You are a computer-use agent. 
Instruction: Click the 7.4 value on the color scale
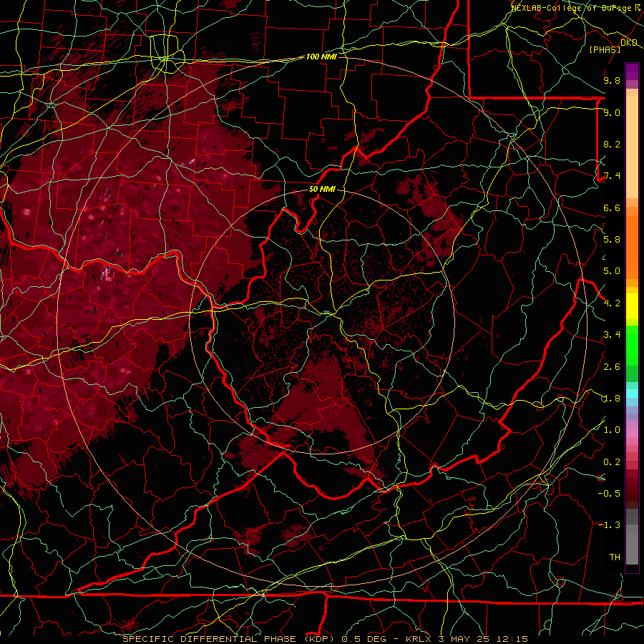click(612, 176)
